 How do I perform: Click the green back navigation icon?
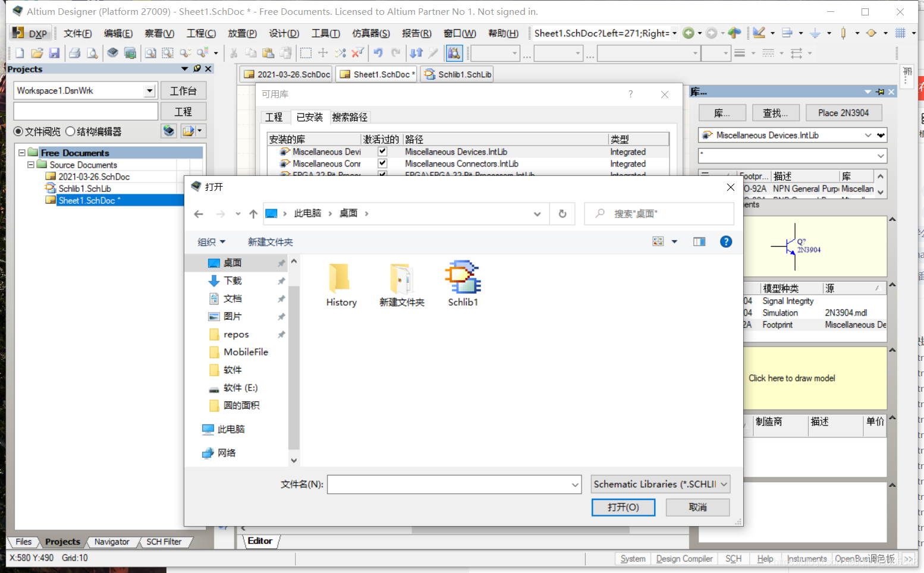(x=689, y=33)
